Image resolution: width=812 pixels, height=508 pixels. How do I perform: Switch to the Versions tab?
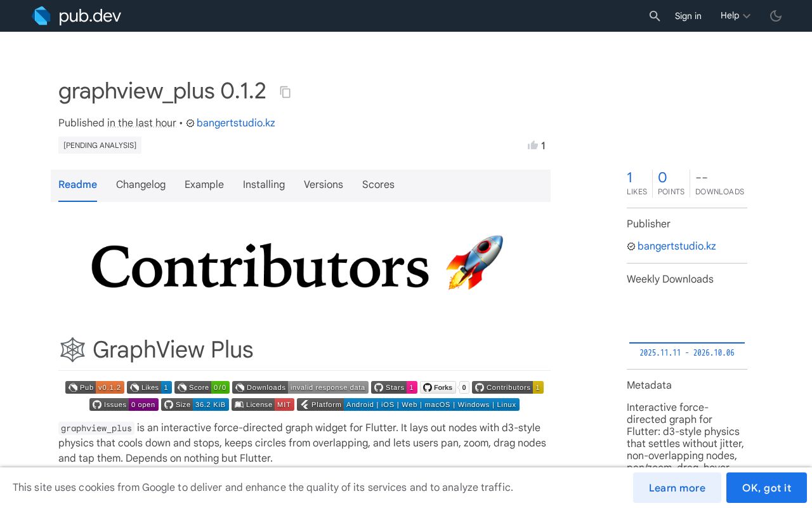(324, 185)
